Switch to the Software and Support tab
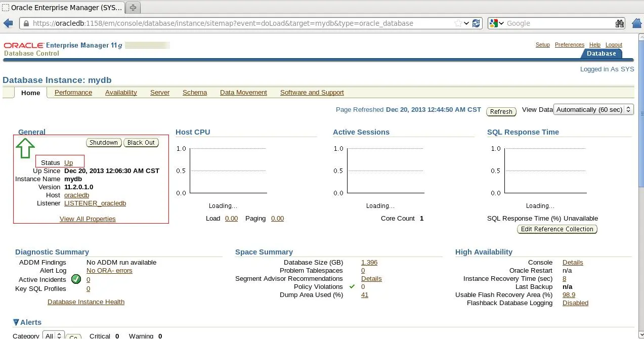 (x=312, y=93)
